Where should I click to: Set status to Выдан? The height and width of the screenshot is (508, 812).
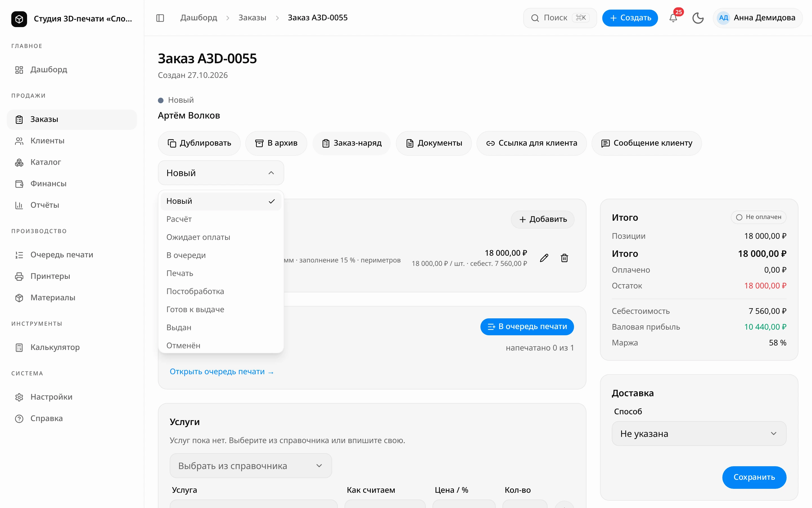click(x=221, y=328)
